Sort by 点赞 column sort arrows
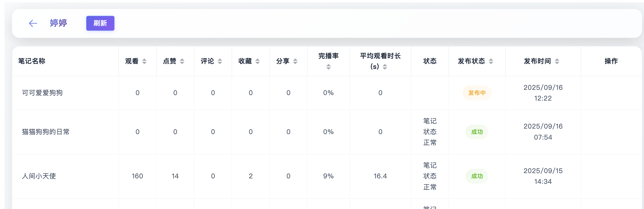The image size is (644, 209). [x=182, y=61]
